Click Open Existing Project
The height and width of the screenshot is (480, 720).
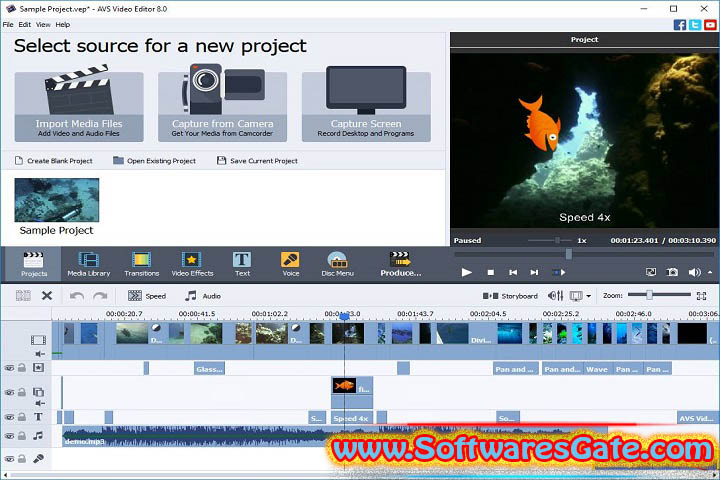155,161
